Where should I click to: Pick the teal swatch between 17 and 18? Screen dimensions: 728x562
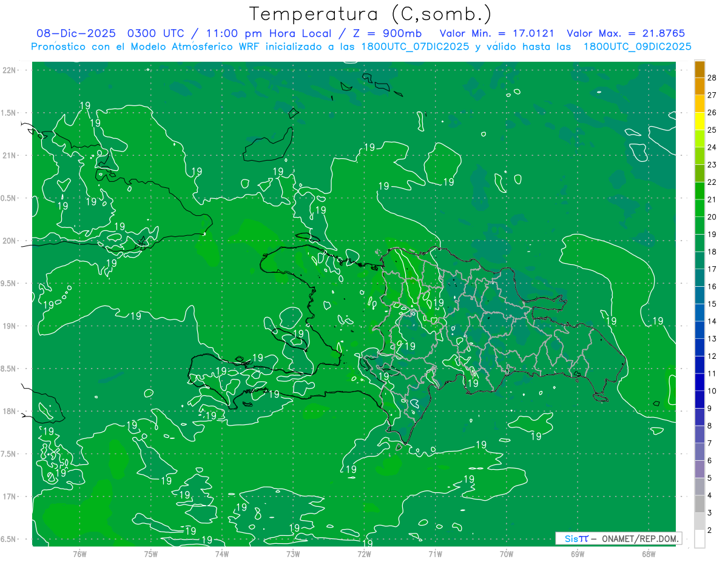coord(699,261)
